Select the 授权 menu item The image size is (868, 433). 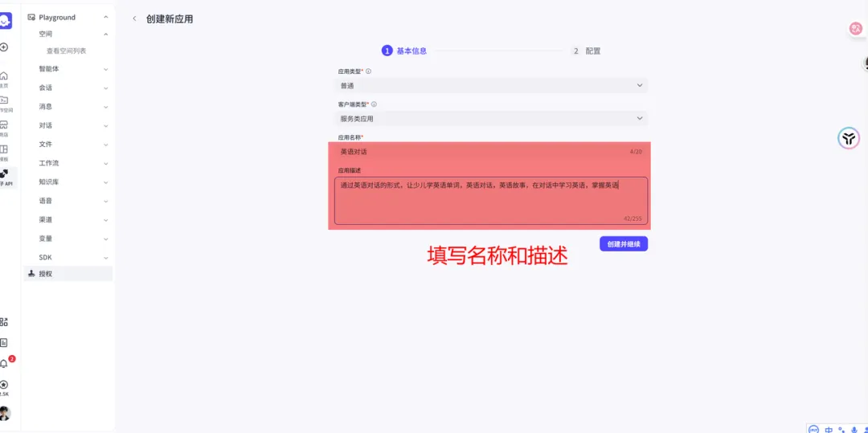pos(68,273)
